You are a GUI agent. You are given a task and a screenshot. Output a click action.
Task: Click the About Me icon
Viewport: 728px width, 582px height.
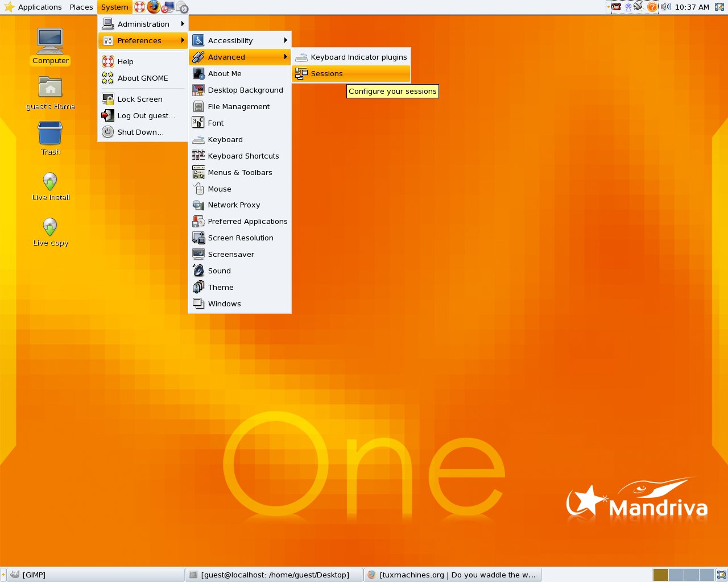click(198, 73)
